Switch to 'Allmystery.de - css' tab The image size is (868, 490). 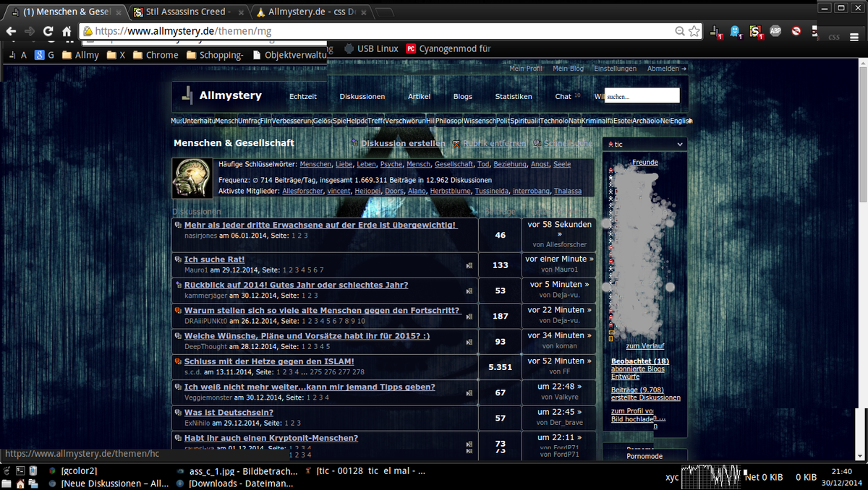click(x=312, y=12)
